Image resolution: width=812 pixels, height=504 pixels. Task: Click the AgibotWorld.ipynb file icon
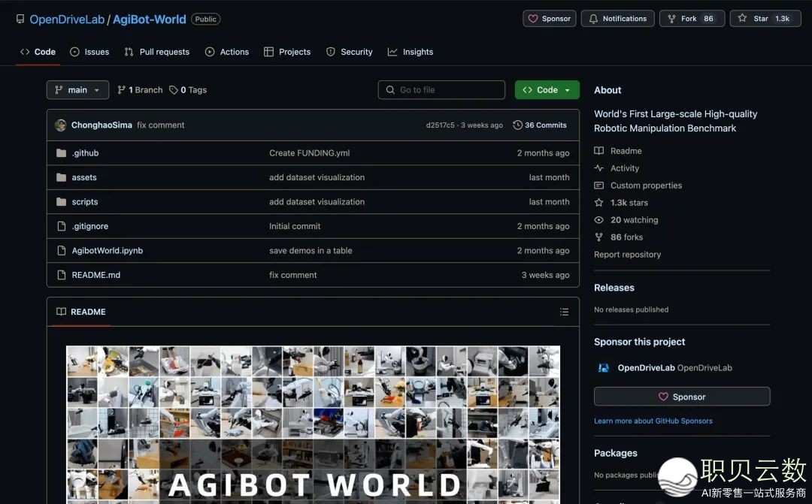click(x=62, y=250)
